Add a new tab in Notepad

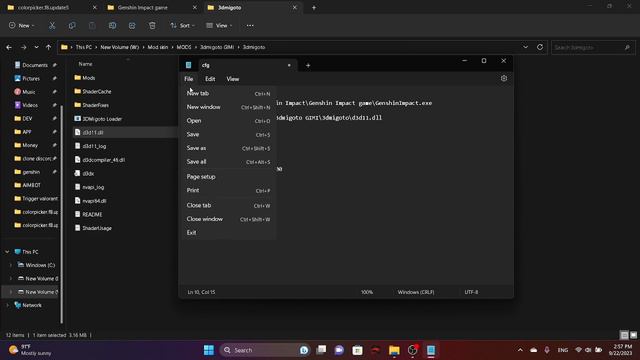pos(308,65)
